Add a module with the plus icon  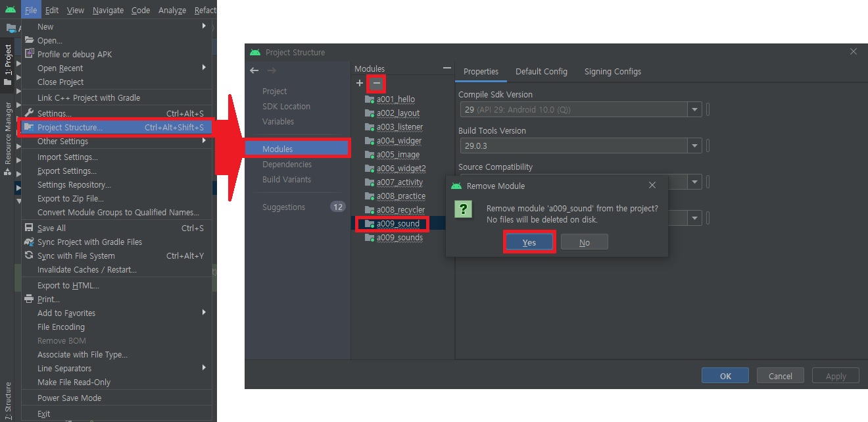359,84
